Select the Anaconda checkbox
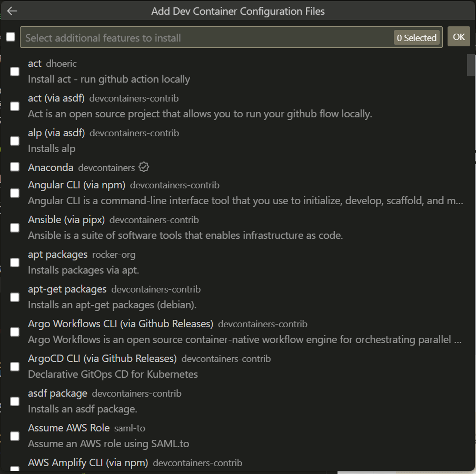This screenshot has height=474, width=476. tap(15, 167)
